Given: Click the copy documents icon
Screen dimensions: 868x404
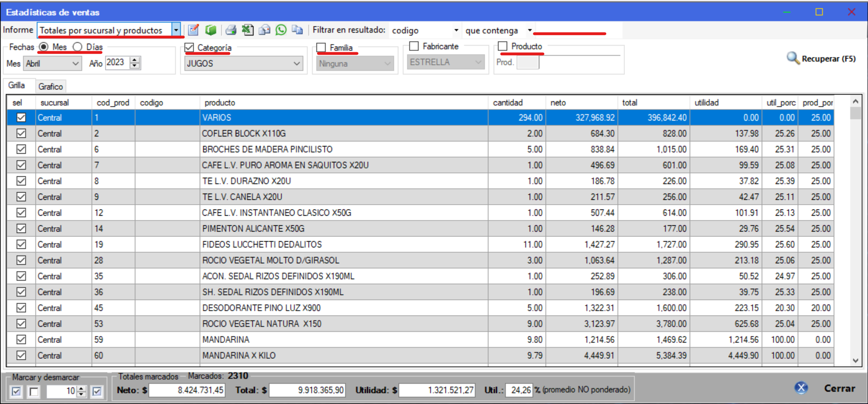Looking at the screenshot, I should 298,30.
